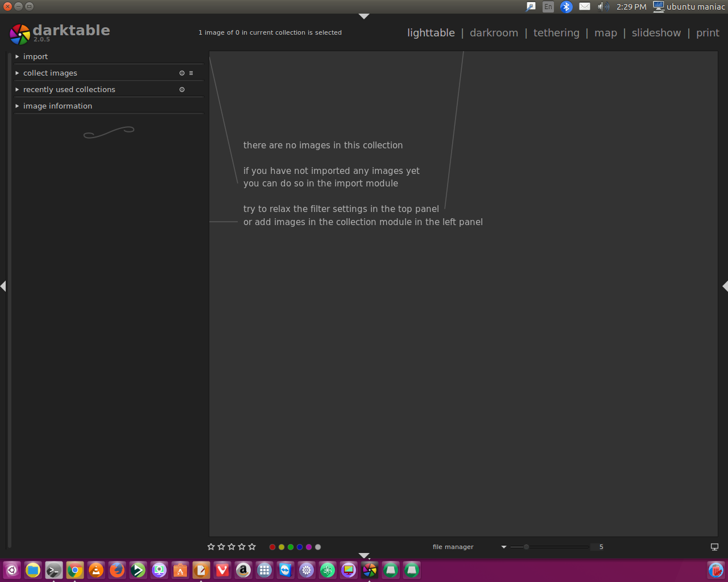Launch Atom editor from dock
728x582 pixels.
point(328,570)
